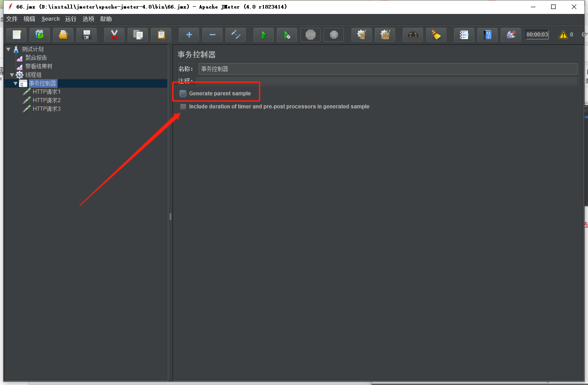Viewport: 588px width, 385px height.
Task: Open Search with binoculars icon
Action: 413,35
